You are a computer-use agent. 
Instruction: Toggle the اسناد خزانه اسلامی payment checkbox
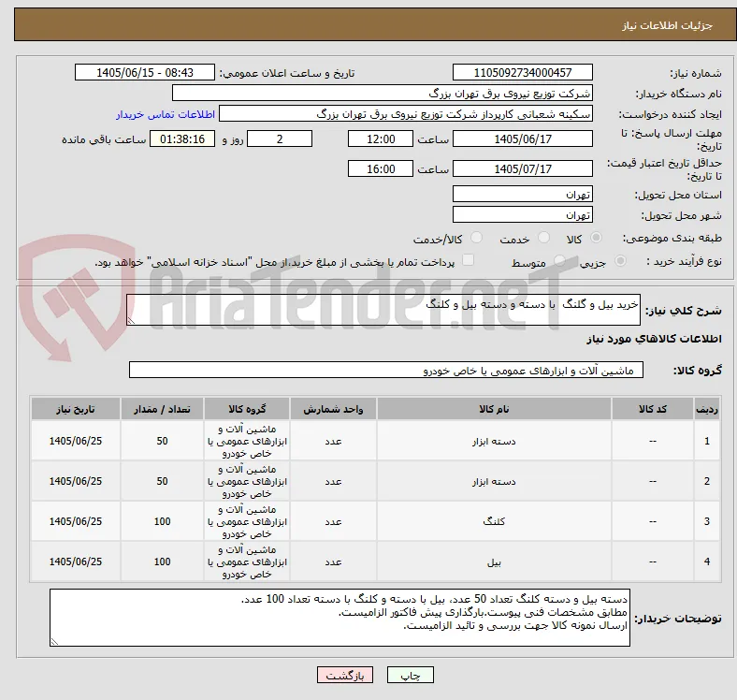469,260
